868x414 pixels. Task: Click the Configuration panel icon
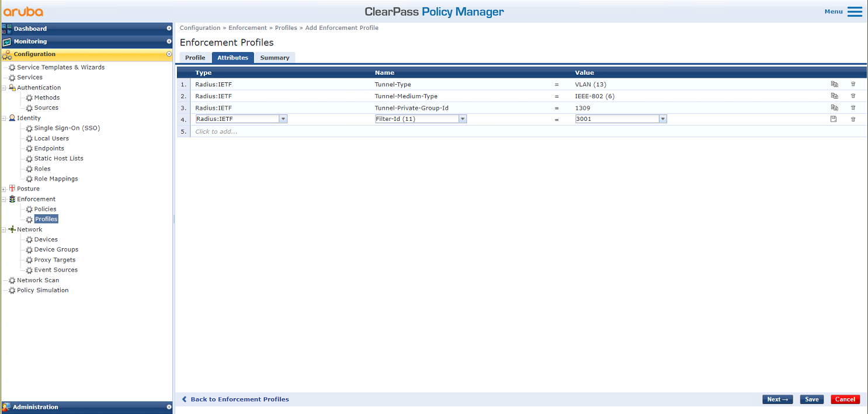pos(6,54)
